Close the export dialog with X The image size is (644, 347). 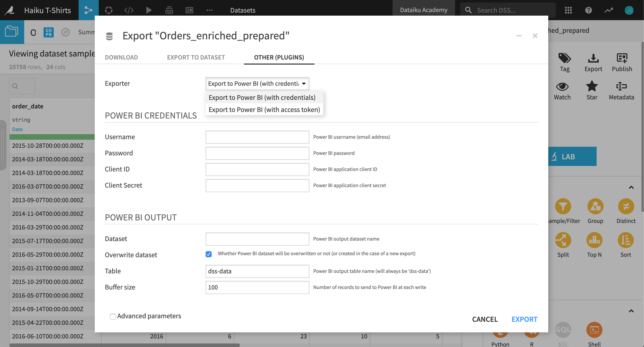pyautogui.click(x=535, y=36)
